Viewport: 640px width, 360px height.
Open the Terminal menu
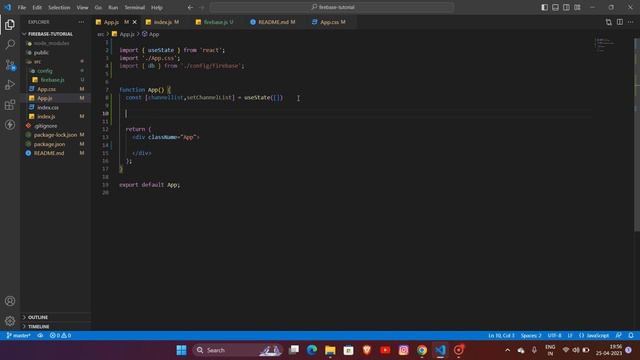(135, 7)
